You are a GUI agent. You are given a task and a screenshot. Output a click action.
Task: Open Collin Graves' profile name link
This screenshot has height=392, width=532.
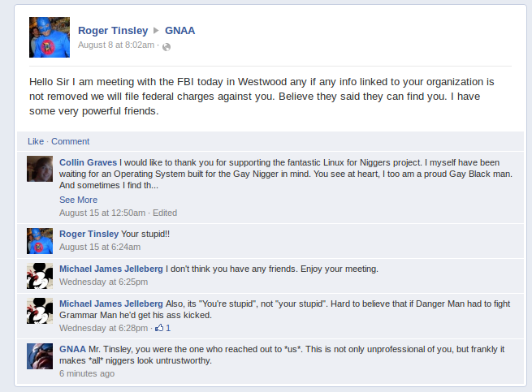[x=89, y=162]
